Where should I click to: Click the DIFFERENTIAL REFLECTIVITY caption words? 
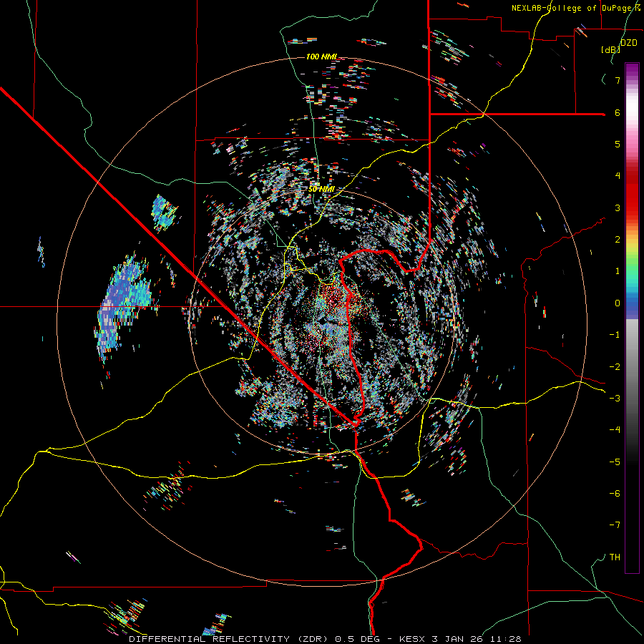click(x=210, y=639)
